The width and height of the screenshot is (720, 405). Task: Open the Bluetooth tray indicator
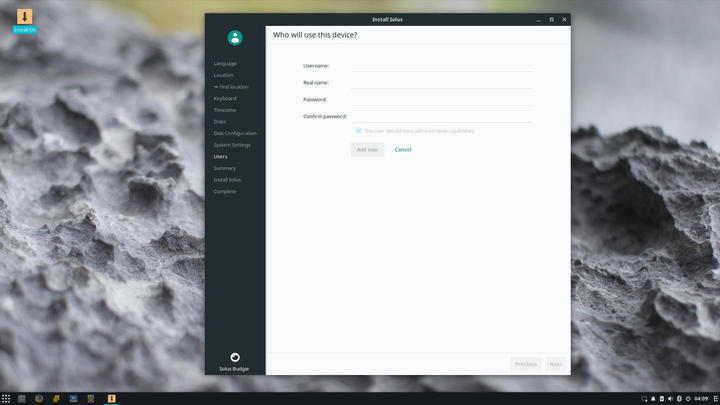point(679,399)
